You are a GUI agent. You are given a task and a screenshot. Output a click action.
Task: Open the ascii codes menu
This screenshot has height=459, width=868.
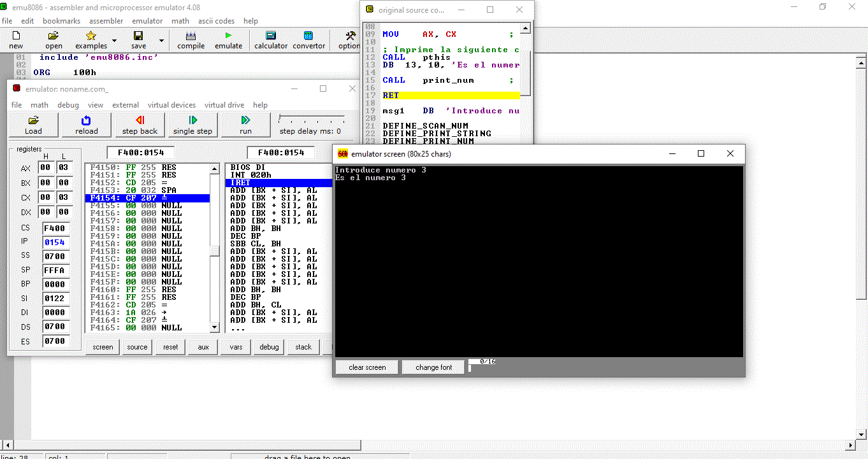pyautogui.click(x=216, y=21)
